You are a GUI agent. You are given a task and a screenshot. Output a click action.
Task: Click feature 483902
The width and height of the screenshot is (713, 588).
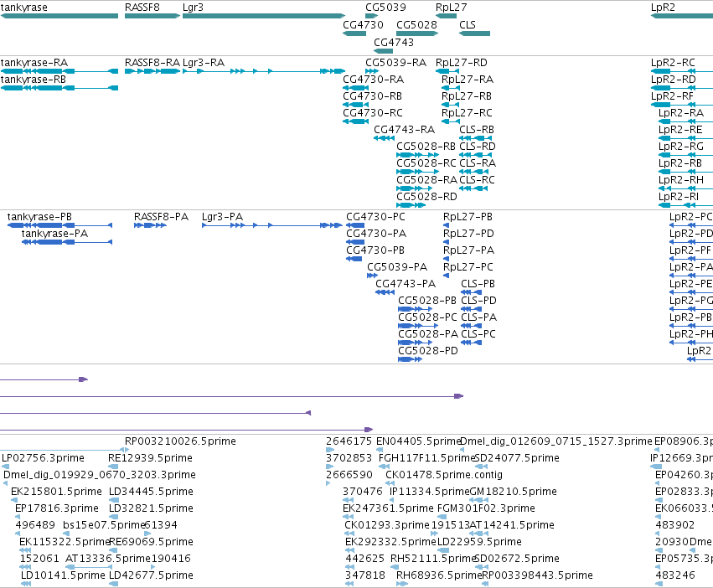674,525
